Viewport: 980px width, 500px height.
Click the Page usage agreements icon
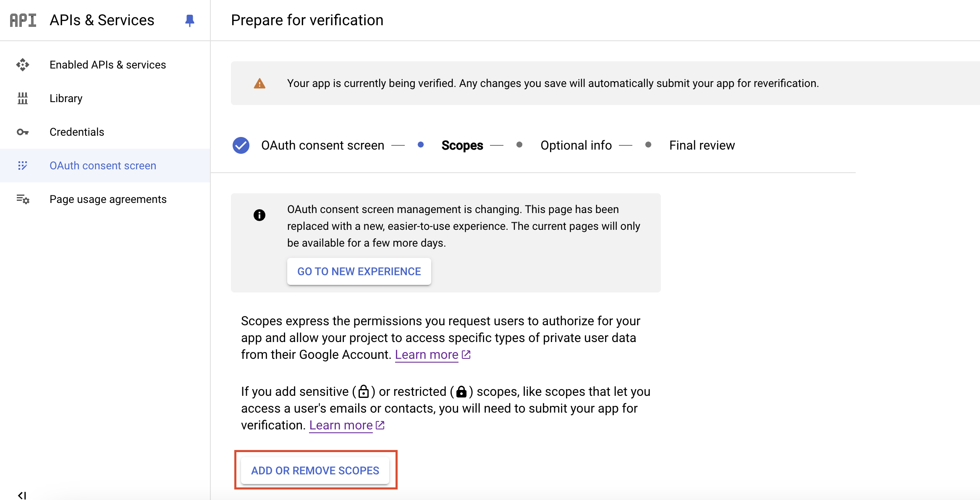click(23, 199)
